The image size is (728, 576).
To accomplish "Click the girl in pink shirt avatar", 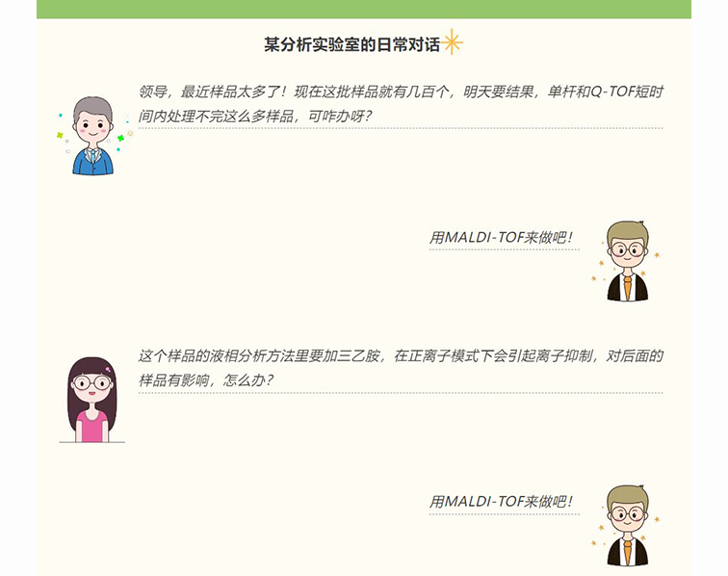I will (x=91, y=400).
